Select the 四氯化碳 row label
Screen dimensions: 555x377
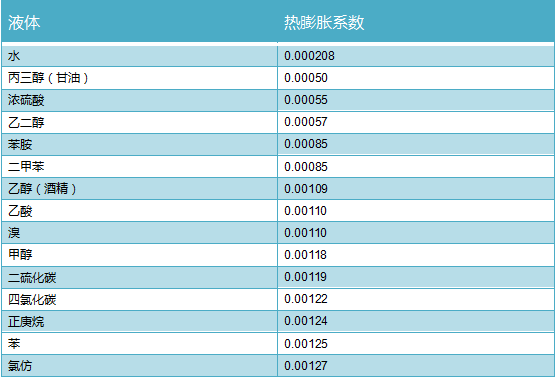tap(32, 299)
